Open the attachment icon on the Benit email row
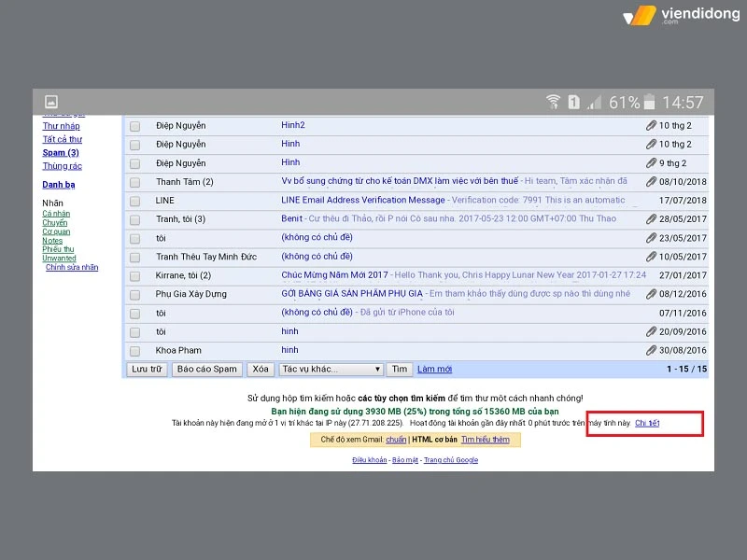747x560 pixels. [x=651, y=219]
